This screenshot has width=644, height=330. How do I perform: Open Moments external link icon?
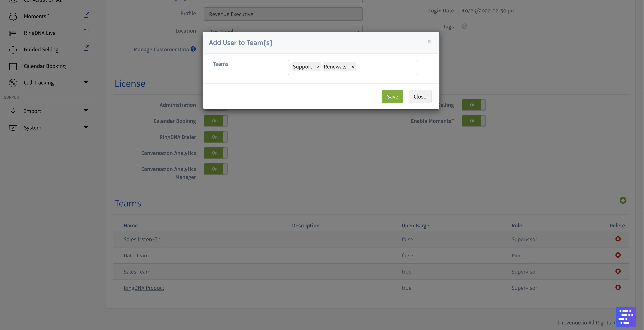[x=86, y=15]
